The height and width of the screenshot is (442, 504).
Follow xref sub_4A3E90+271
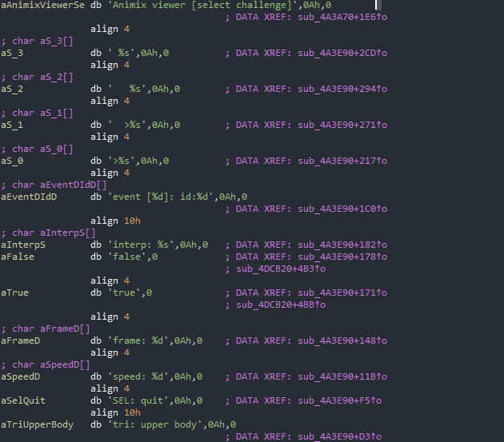pyautogui.click(x=342, y=125)
